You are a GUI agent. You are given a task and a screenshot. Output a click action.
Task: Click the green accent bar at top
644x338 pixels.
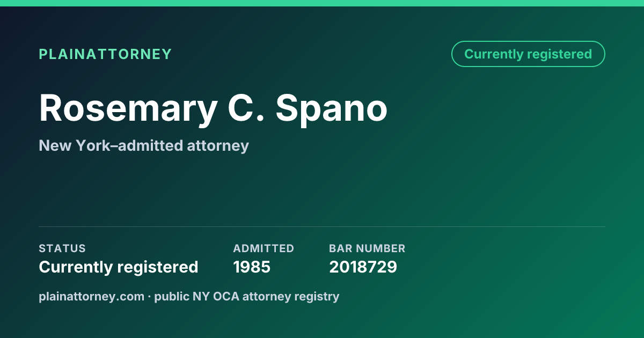tap(322, 3)
